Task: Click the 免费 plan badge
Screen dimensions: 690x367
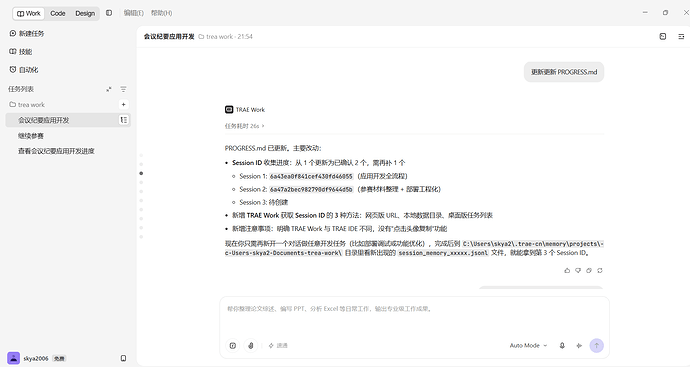Action: pos(59,359)
